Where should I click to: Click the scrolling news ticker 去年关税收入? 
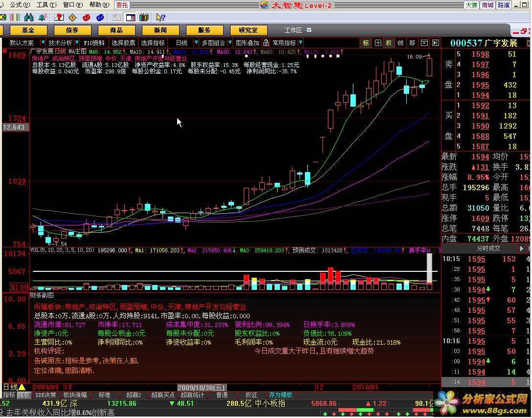[60, 413]
